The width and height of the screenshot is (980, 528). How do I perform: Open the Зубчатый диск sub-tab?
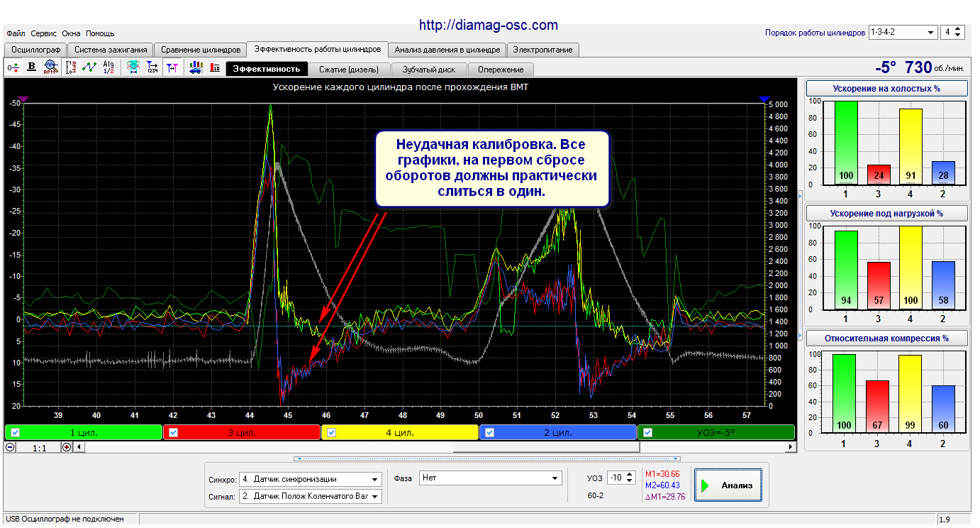pyautogui.click(x=429, y=70)
